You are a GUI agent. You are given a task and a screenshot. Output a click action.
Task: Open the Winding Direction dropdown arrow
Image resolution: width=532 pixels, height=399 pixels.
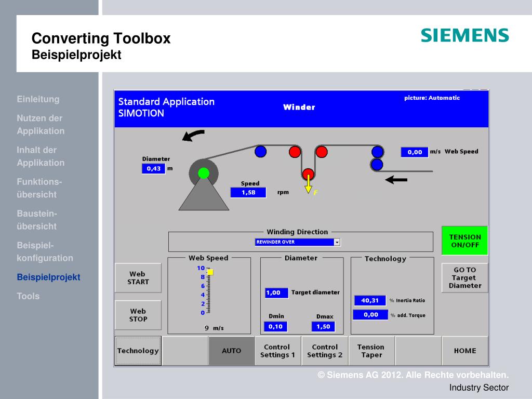click(337, 242)
